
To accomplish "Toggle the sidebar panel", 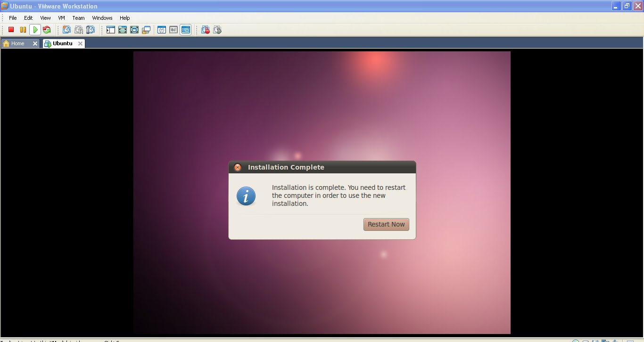I will [110, 30].
